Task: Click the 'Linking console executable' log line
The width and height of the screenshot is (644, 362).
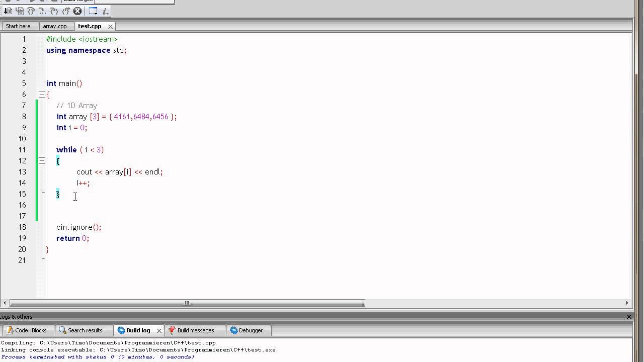Action: coord(138,350)
